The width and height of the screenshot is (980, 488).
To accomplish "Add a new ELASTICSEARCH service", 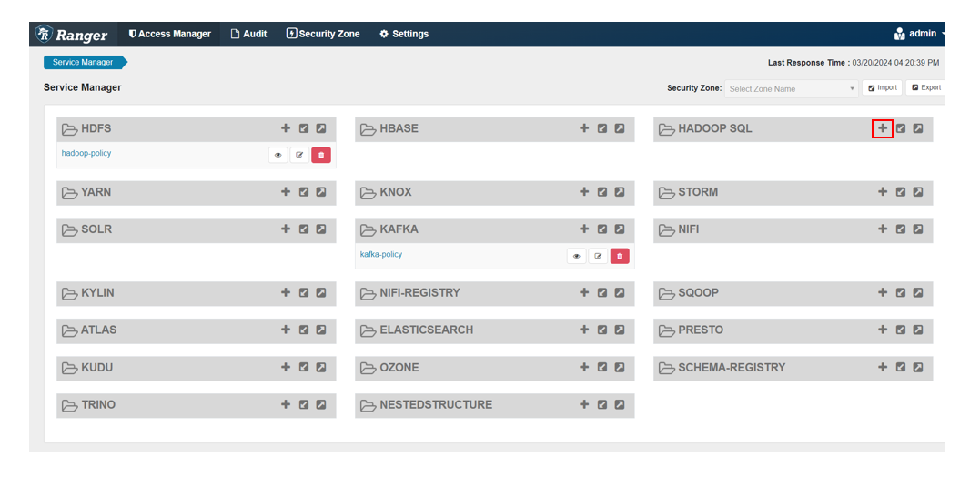I will click(584, 330).
